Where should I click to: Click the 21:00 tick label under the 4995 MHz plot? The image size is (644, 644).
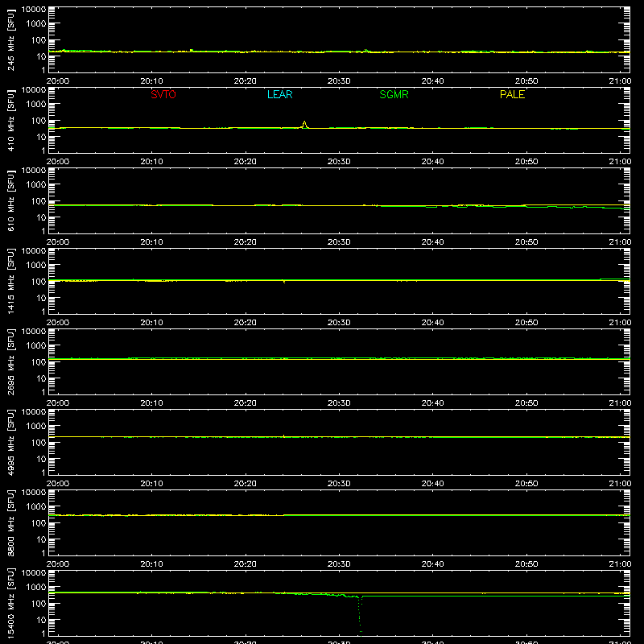coord(620,484)
